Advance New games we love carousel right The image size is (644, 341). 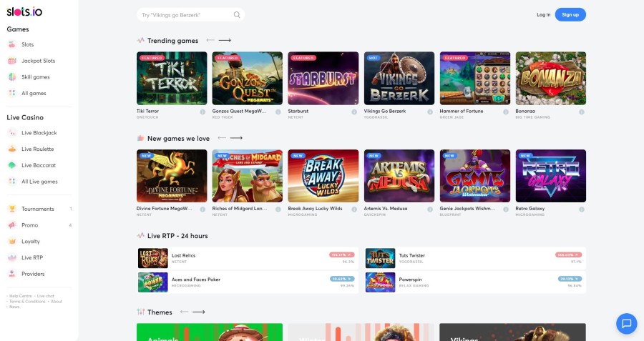click(236, 138)
